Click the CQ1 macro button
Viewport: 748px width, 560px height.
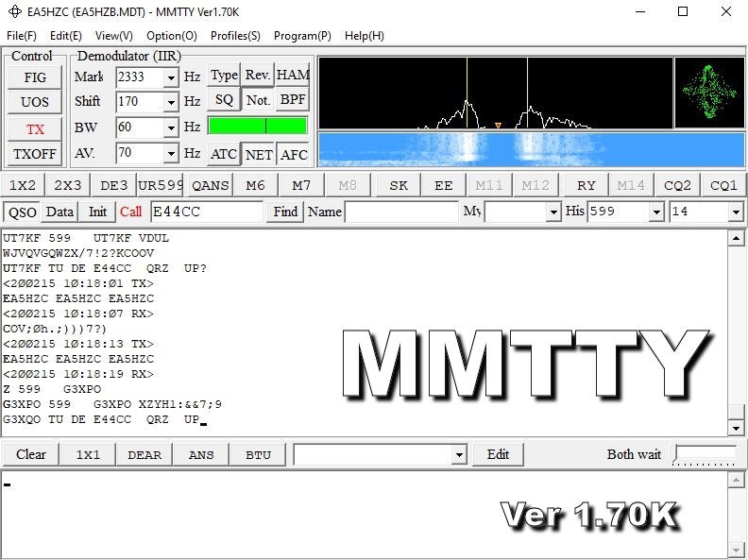coord(723,185)
